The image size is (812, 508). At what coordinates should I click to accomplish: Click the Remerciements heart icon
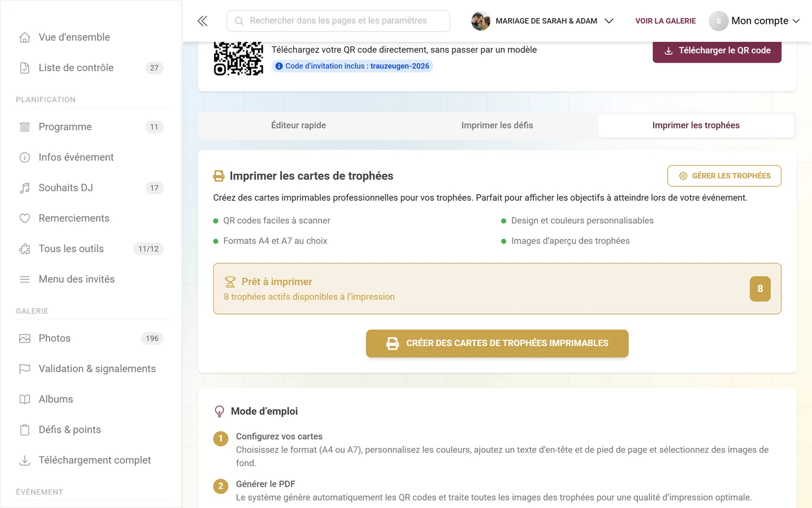click(25, 218)
